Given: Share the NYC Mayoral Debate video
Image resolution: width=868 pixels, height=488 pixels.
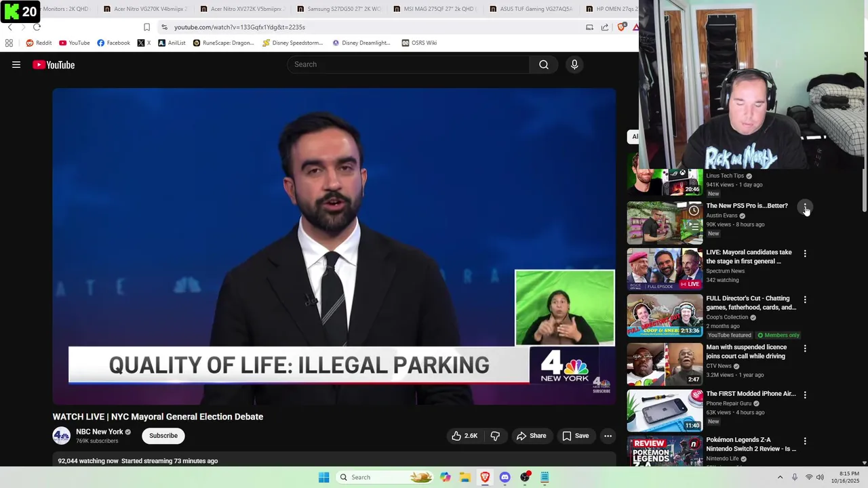Looking at the screenshot, I should pos(531,436).
